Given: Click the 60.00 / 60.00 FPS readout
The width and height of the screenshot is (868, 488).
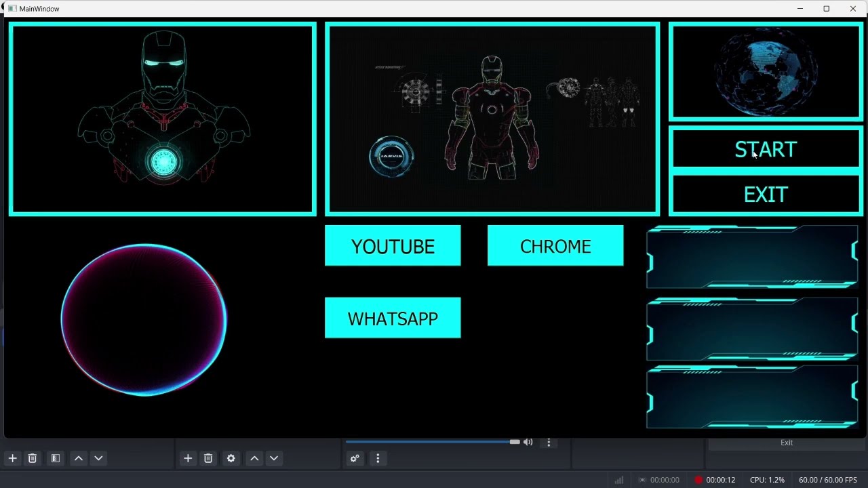Looking at the screenshot, I should pos(828,480).
